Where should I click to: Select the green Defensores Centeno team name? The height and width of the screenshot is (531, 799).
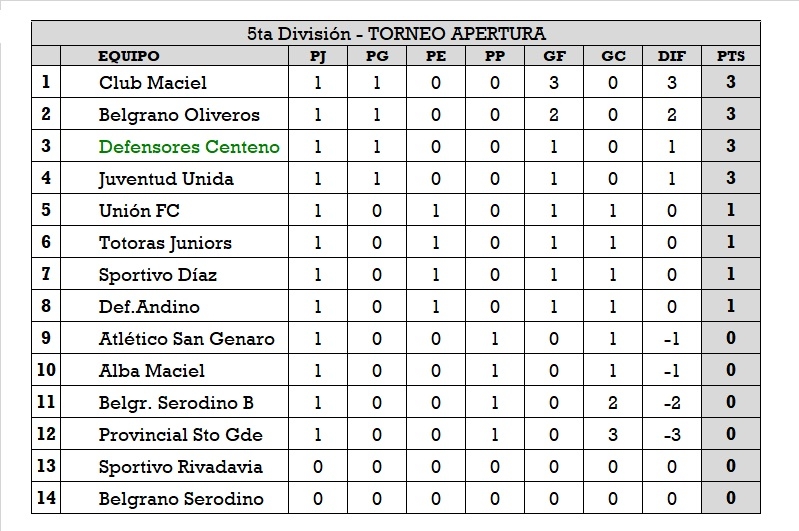point(189,147)
